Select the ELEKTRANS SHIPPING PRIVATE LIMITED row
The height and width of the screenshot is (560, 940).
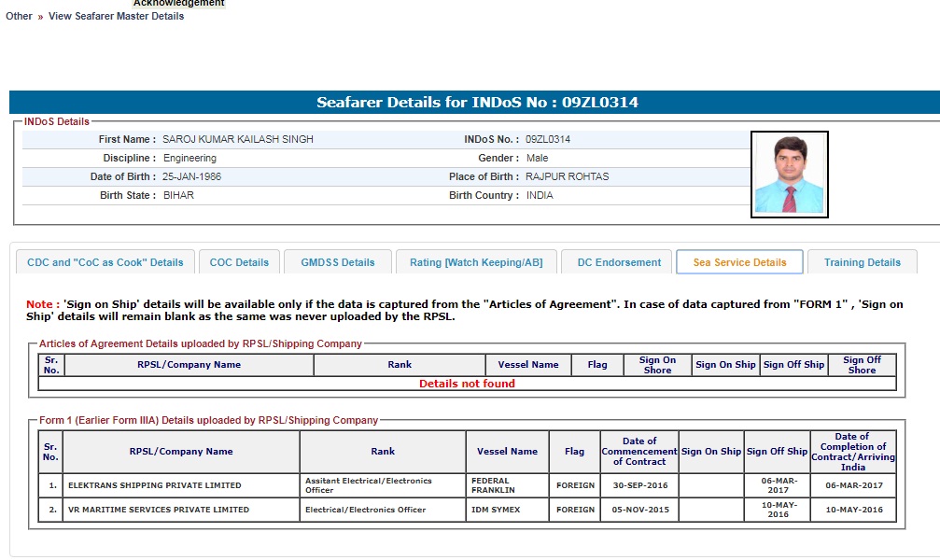[154, 485]
